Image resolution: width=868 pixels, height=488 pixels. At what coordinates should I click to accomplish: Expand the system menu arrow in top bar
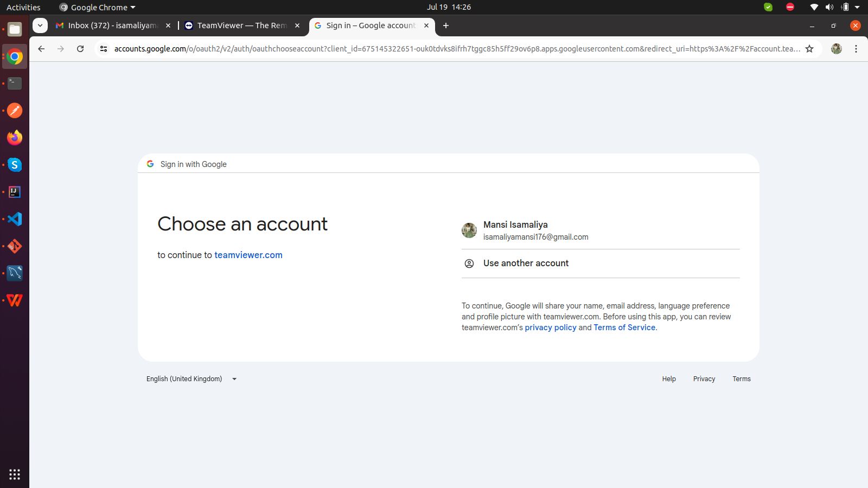[x=858, y=7]
